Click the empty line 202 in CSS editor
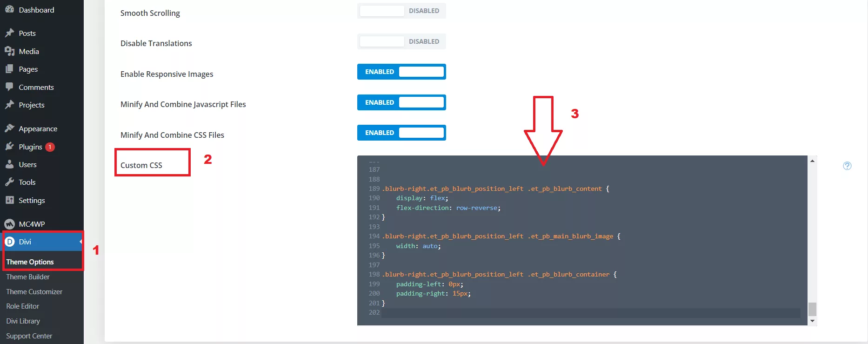 [x=591, y=313]
